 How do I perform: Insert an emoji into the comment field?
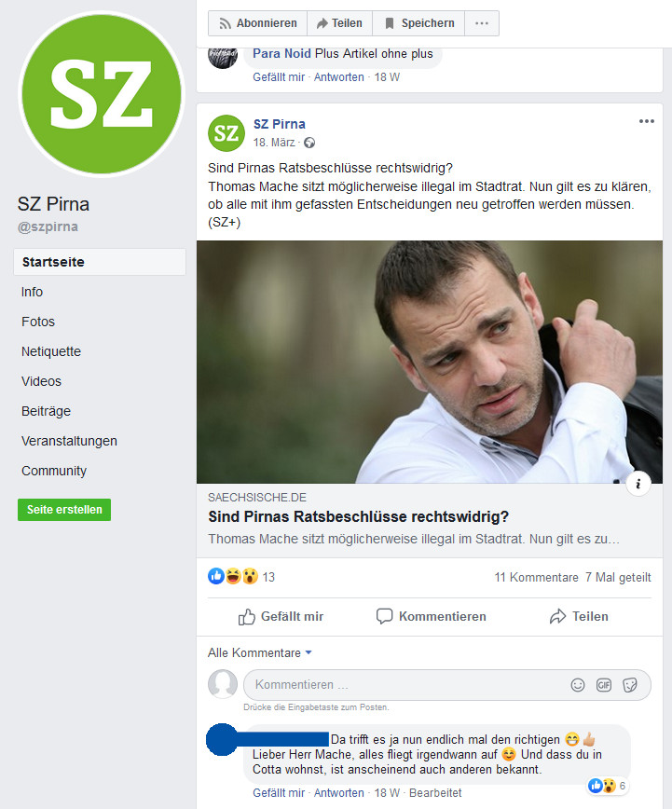pos(578,685)
